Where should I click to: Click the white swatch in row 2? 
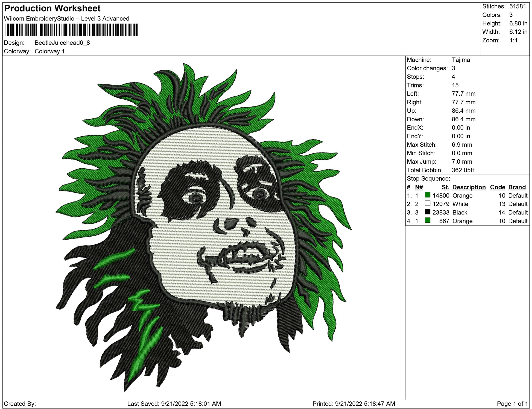pos(428,203)
